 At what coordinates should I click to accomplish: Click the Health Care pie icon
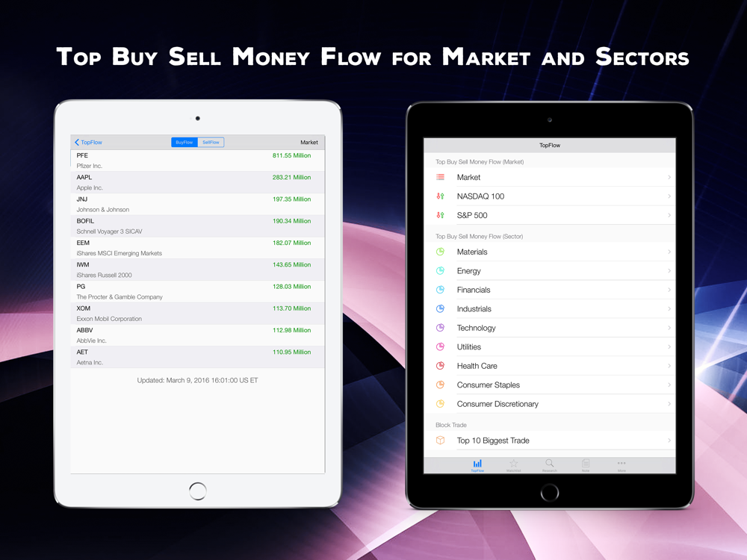click(x=440, y=366)
